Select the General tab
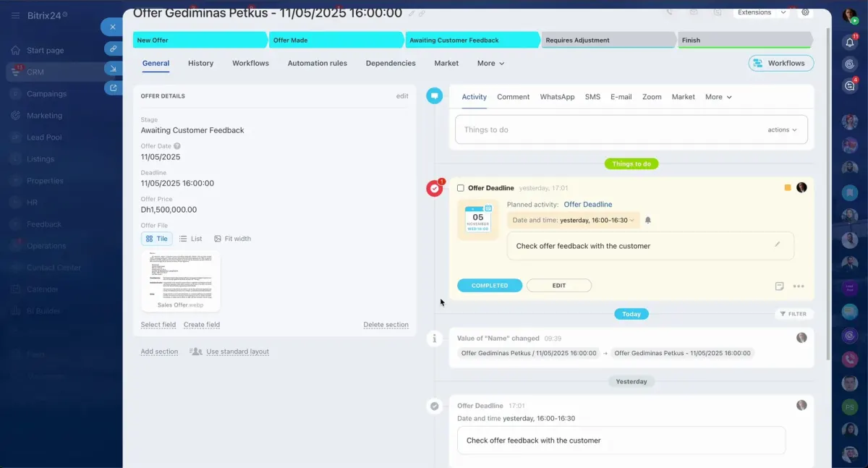Viewport: 868px width, 468px height. 156,64
